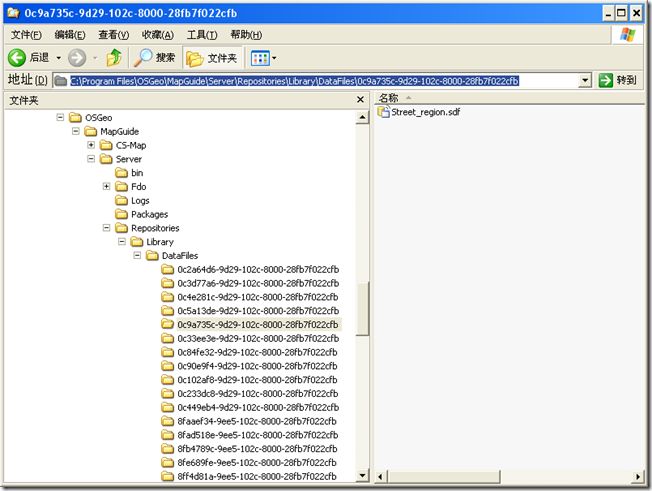652x491 pixels.
Task: Open the 查看(V) menu
Action: (x=114, y=35)
